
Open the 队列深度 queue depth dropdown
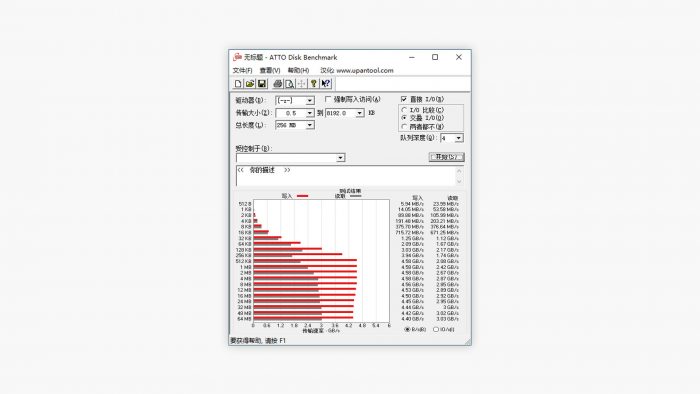[x=458, y=138]
